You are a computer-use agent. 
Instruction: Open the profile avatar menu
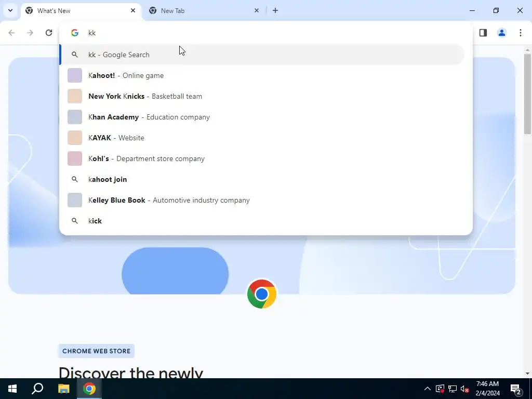click(x=502, y=33)
